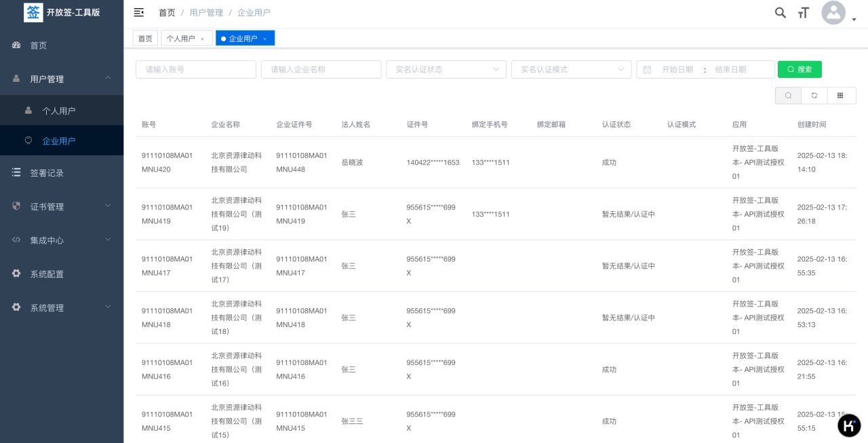Click the 开始日期 date field
The image size is (868, 443).
pyautogui.click(x=677, y=70)
